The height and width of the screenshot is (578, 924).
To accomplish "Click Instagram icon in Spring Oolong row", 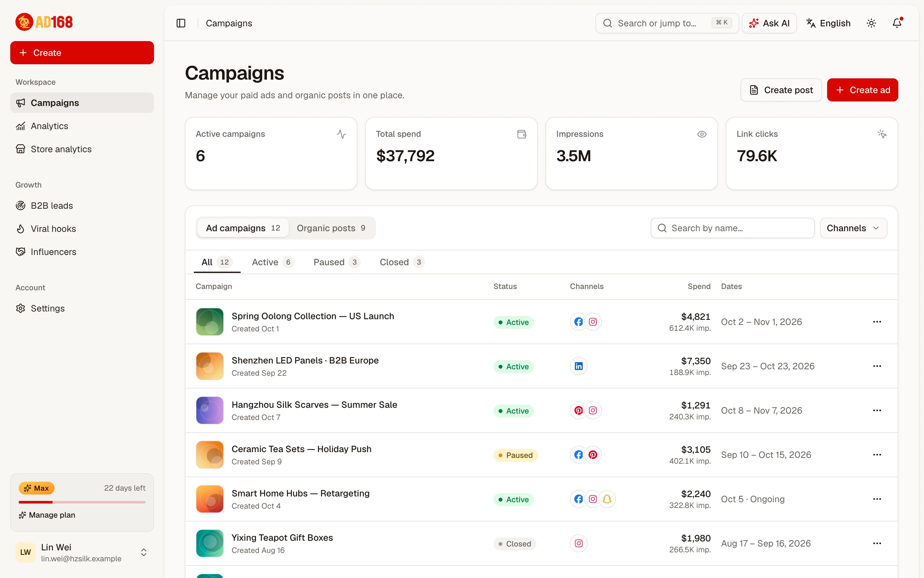I will point(593,322).
